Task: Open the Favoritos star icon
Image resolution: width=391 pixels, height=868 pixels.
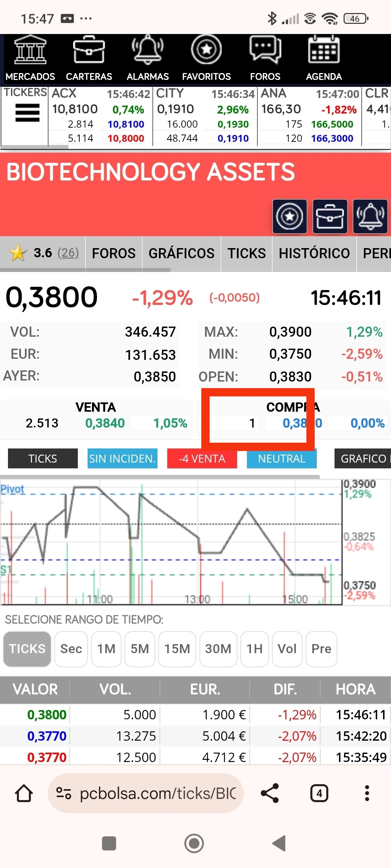Action: (x=206, y=49)
